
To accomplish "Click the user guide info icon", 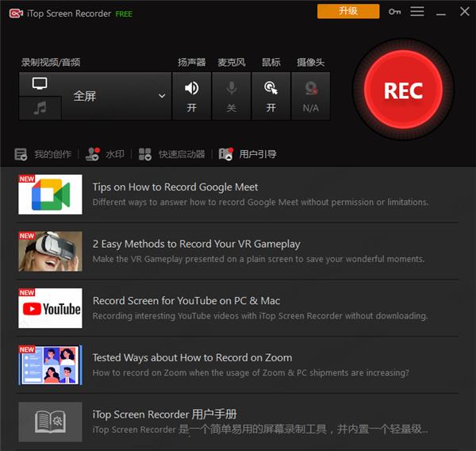I will pos(226,154).
